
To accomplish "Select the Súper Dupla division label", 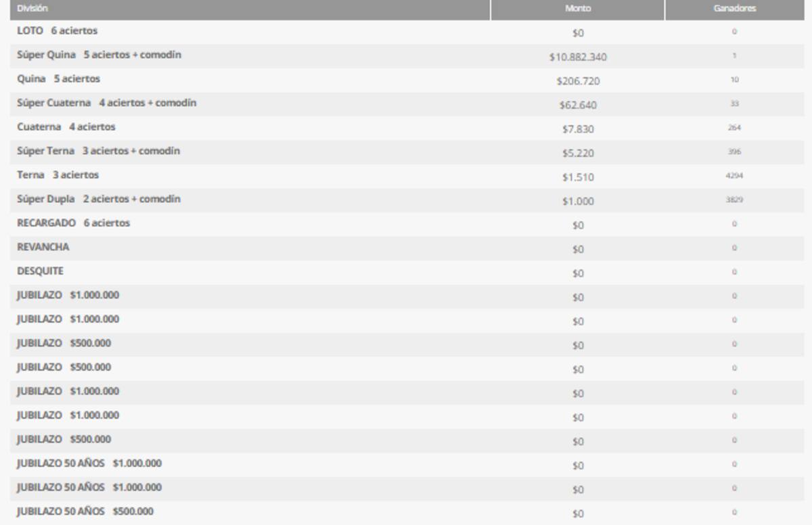I will (98, 199).
